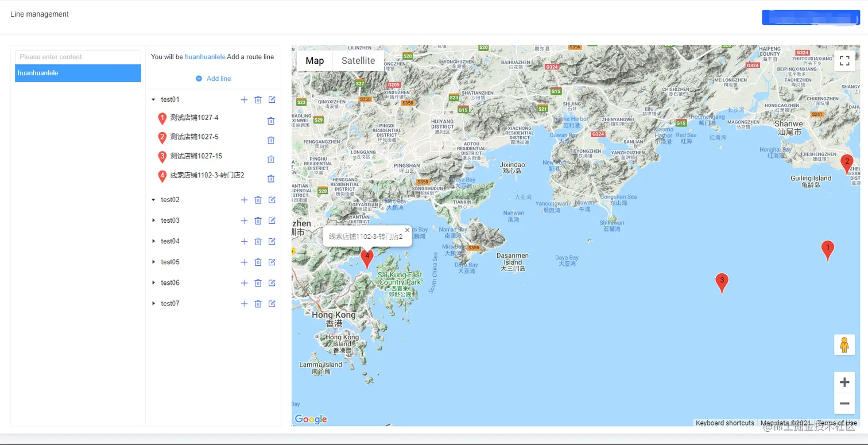Click the plus icon for test01
The width and height of the screenshot is (868, 445).
pyautogui.click(x=244, y=100)
